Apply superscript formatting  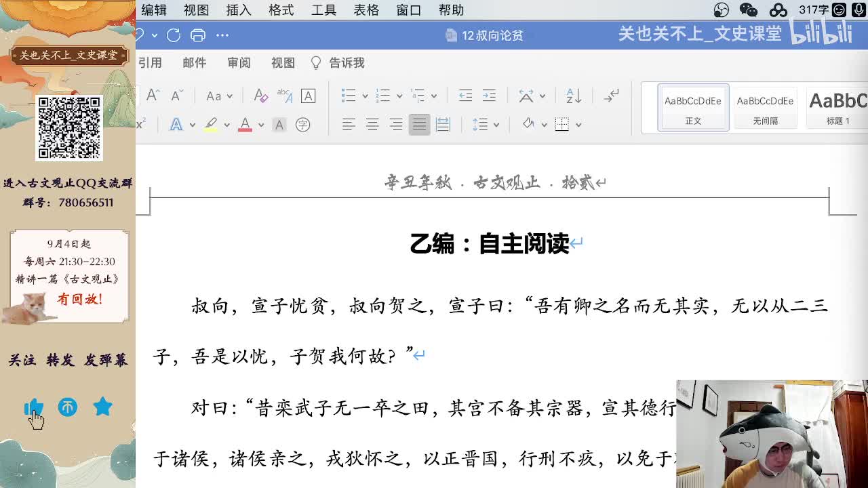click(140, 125)
